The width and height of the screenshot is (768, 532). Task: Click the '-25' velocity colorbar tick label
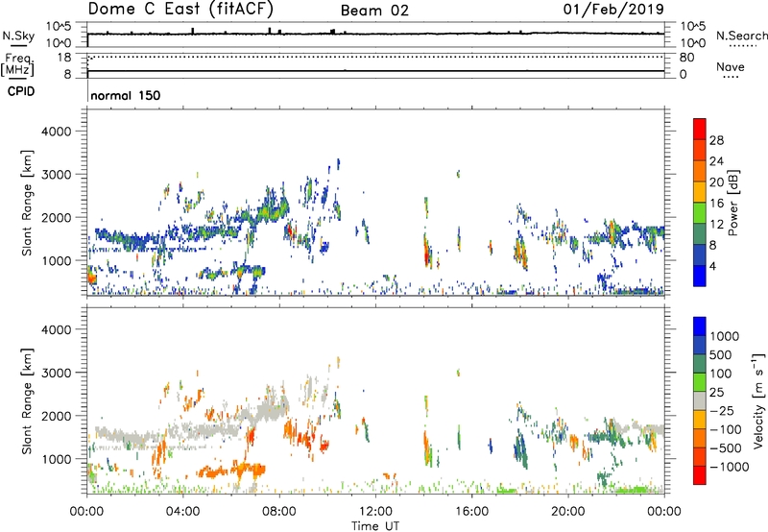(x=722, y=411)
